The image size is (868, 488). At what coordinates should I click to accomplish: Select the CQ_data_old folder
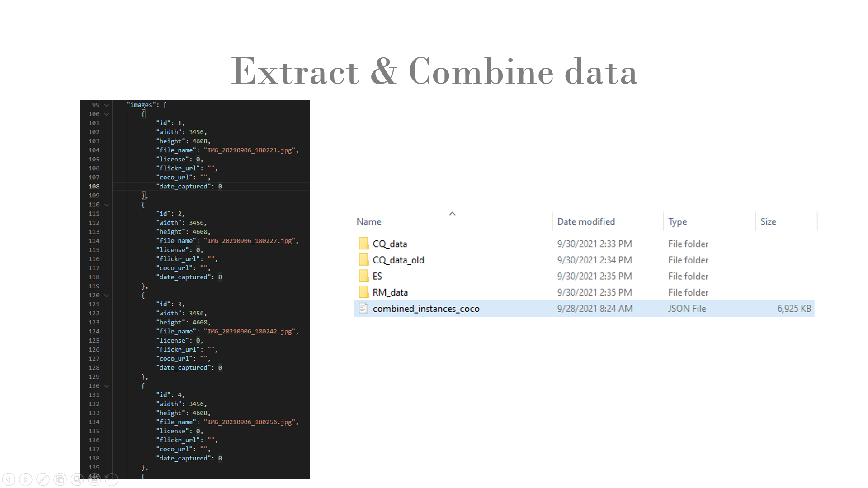pos(398,260)
